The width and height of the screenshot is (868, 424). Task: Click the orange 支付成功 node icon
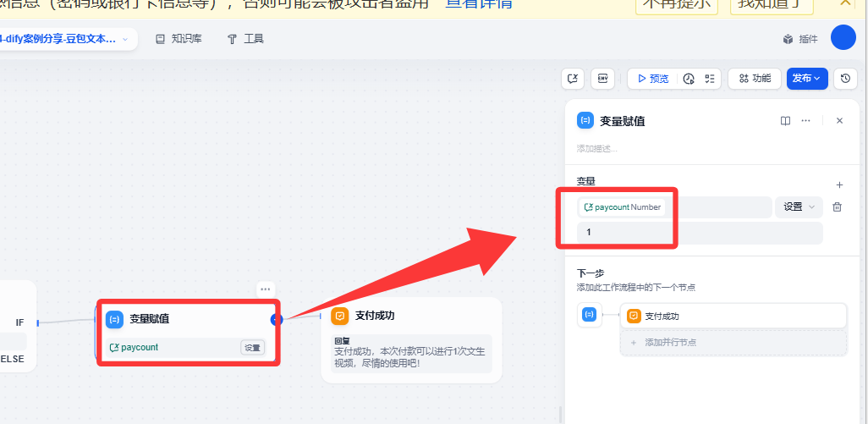[340, 316]
